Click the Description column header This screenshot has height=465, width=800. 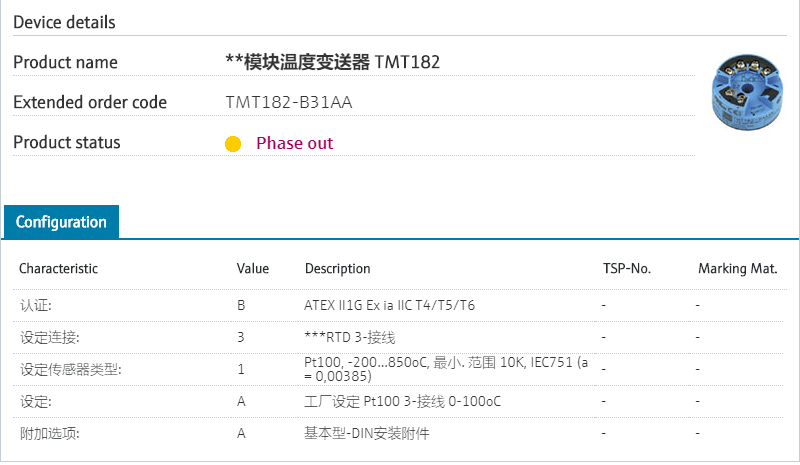337,269
